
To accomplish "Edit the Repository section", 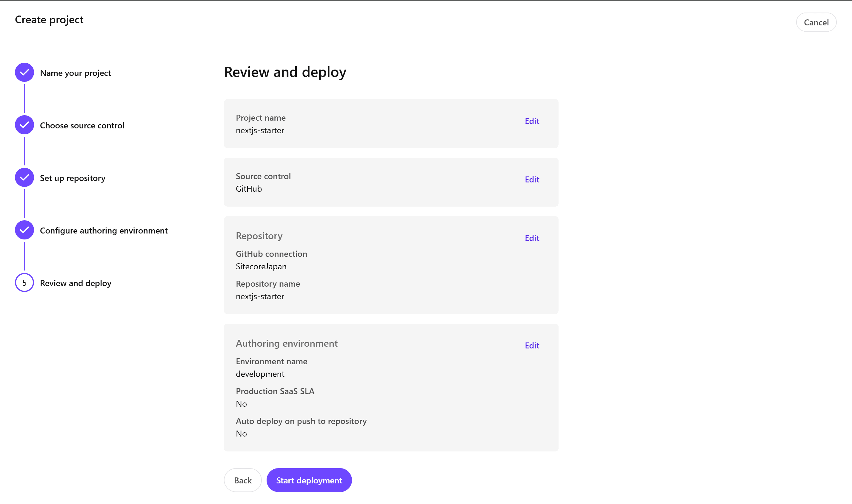I will 532,238.
